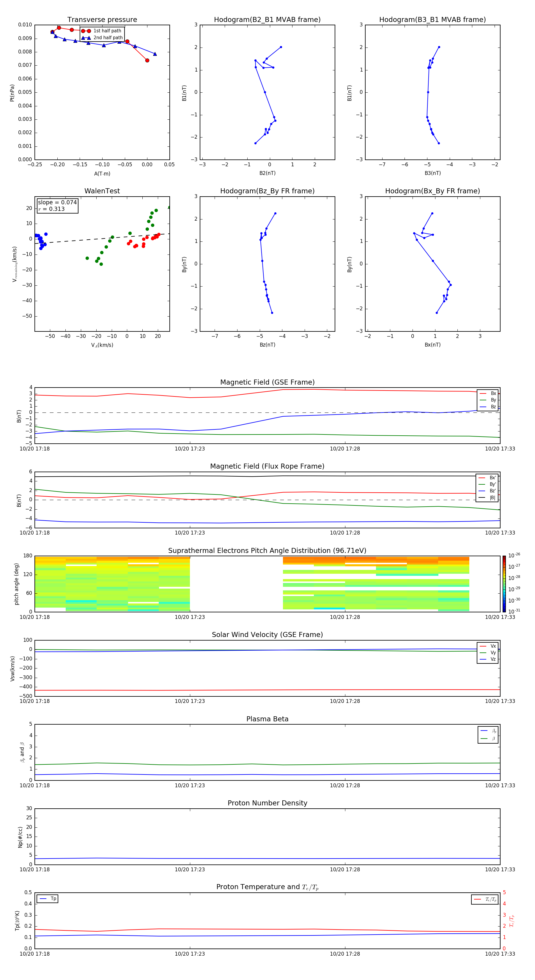Select "Bz'" in the Flux Rope legend
The width and height of the screenshot is (535, 980).
point(487,491)
